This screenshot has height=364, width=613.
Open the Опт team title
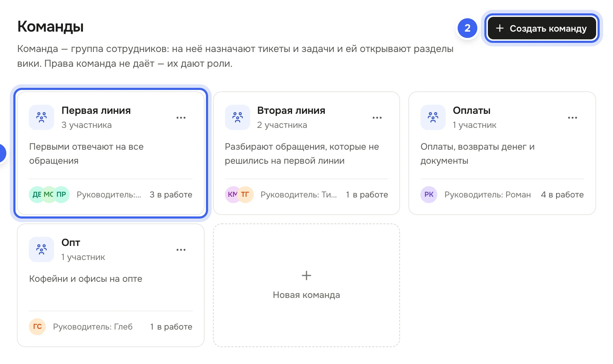(71, 242)
